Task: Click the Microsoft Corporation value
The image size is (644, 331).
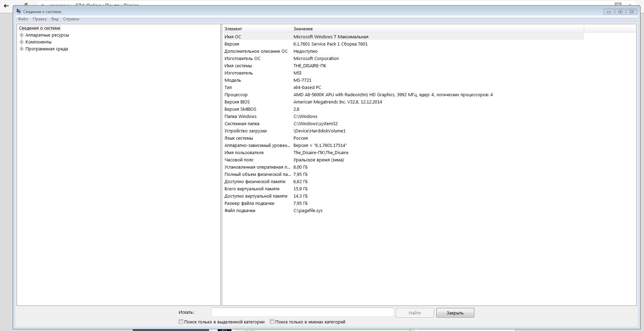Action: pos(316,59)
